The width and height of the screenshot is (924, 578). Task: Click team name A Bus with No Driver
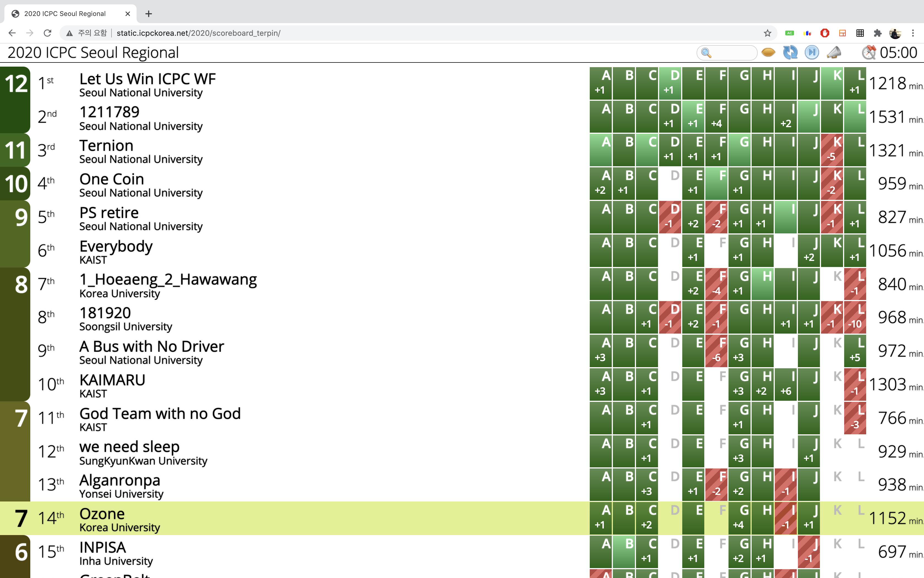click(152, 346)
